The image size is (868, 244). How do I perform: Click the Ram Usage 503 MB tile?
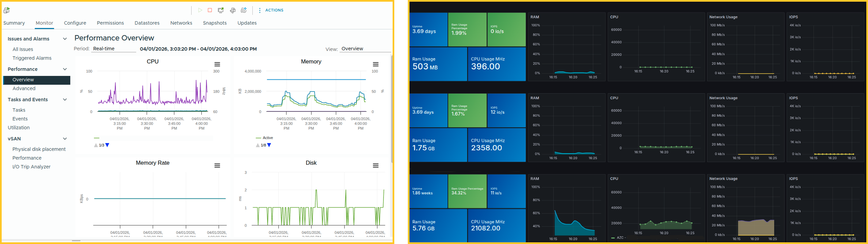coord(438,64)
